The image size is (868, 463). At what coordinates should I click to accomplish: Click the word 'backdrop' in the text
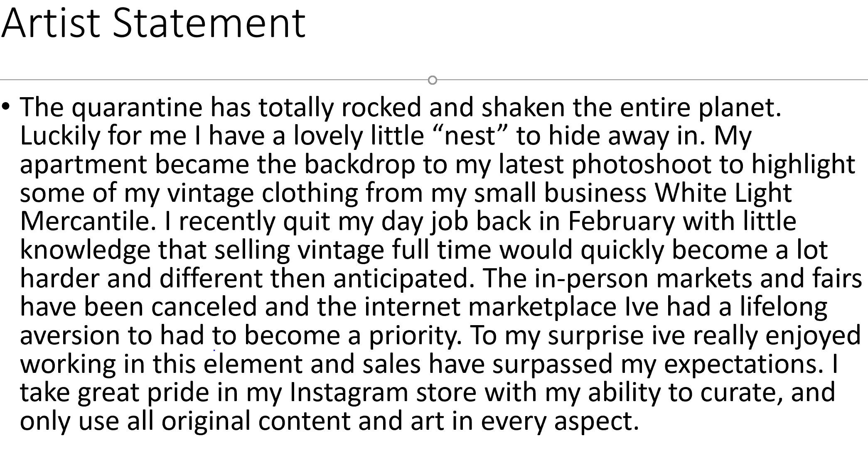pyautogui.click(x=359, y=164)
